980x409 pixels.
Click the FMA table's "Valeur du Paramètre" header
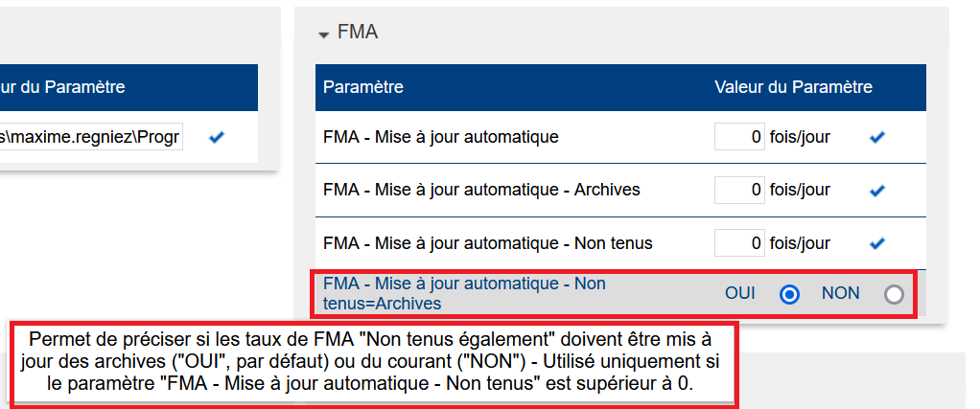pyautogui.click(x=793, y=87)
